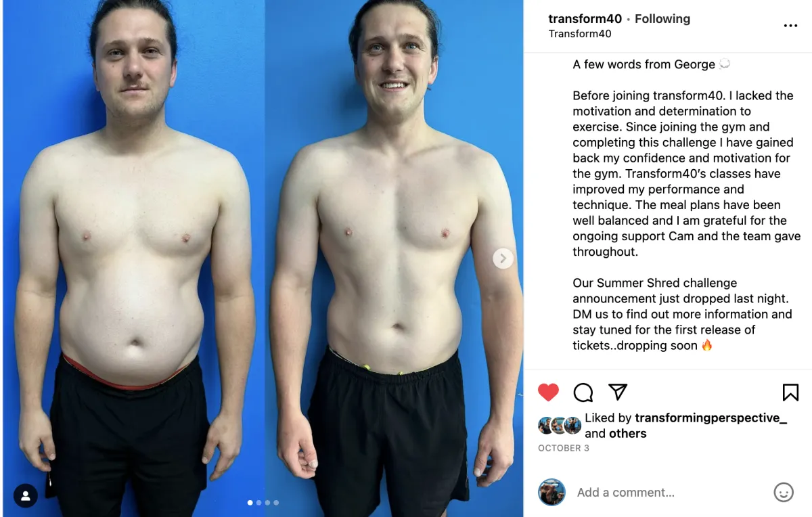This screenshot has width=812, height=517.
Task: Open more options three-dot menu
Action: (790, 26)
